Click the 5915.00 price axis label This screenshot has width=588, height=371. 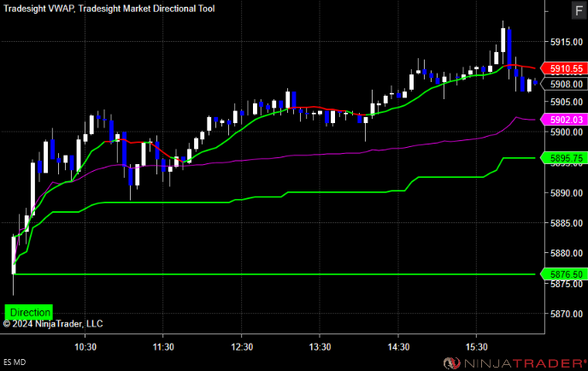click(567, 42)
